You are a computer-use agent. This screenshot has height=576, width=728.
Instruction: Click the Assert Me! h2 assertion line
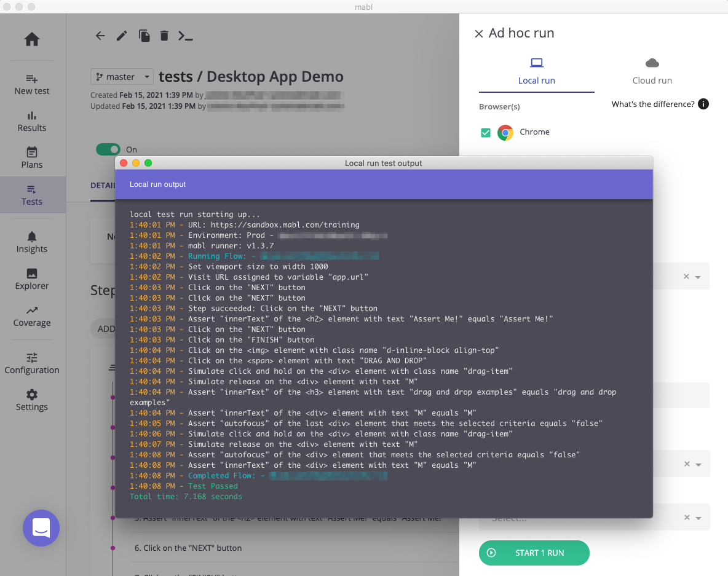click(x=341, y=319)
